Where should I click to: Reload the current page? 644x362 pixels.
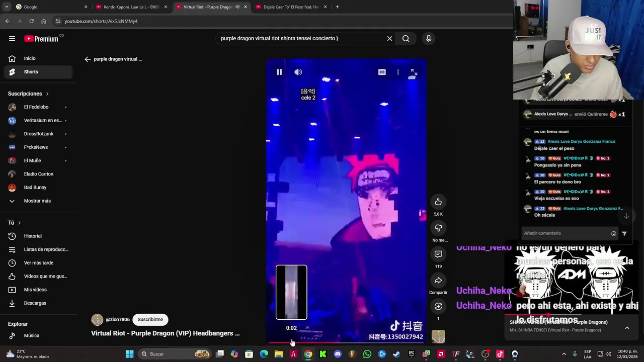[31, 21]
